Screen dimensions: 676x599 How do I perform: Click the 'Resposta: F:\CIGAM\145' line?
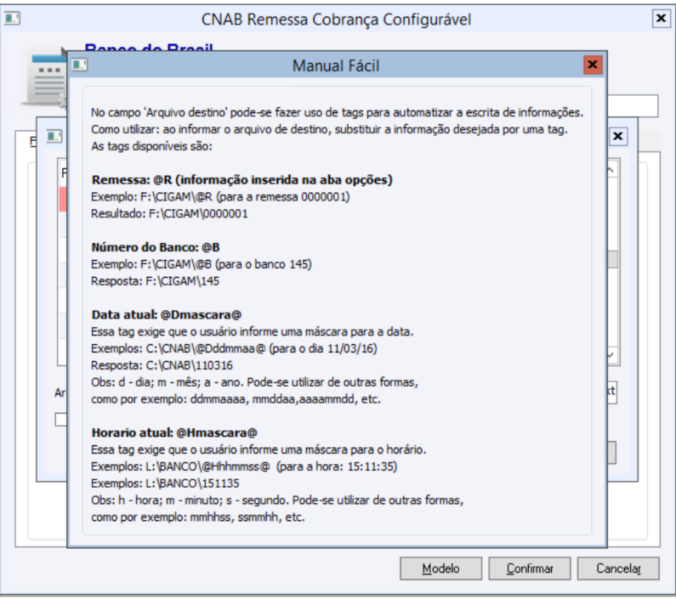(155, 281)
